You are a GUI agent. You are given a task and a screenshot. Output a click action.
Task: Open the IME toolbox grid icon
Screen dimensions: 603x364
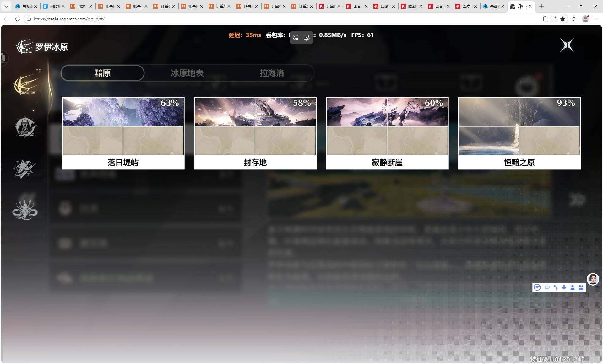tap(581, 287)
